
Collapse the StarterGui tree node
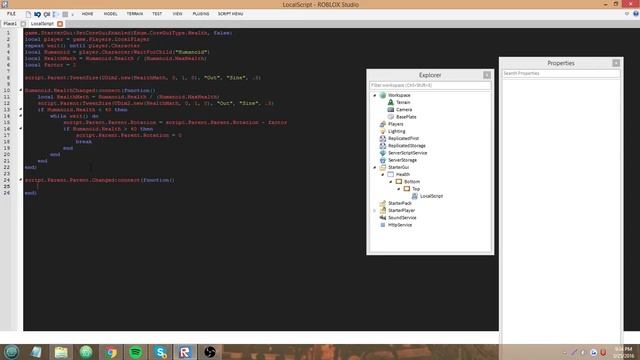(375, 167)
